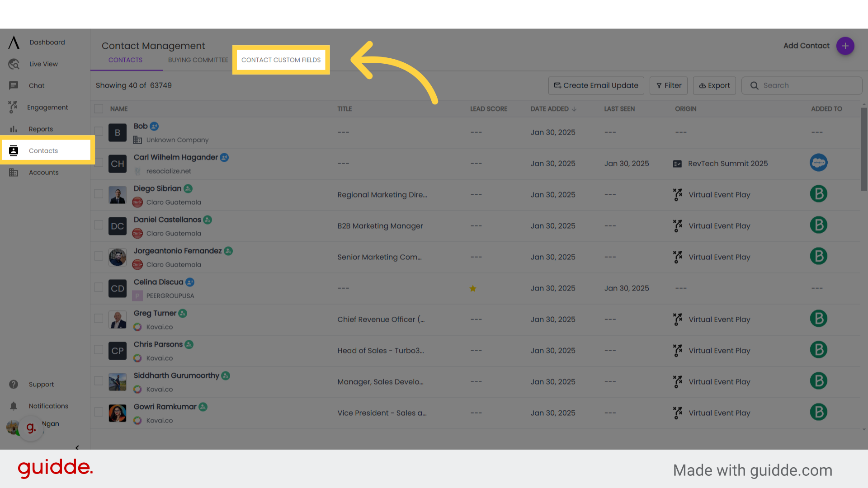Open the Live View icon in sidebar

[14, 64]
